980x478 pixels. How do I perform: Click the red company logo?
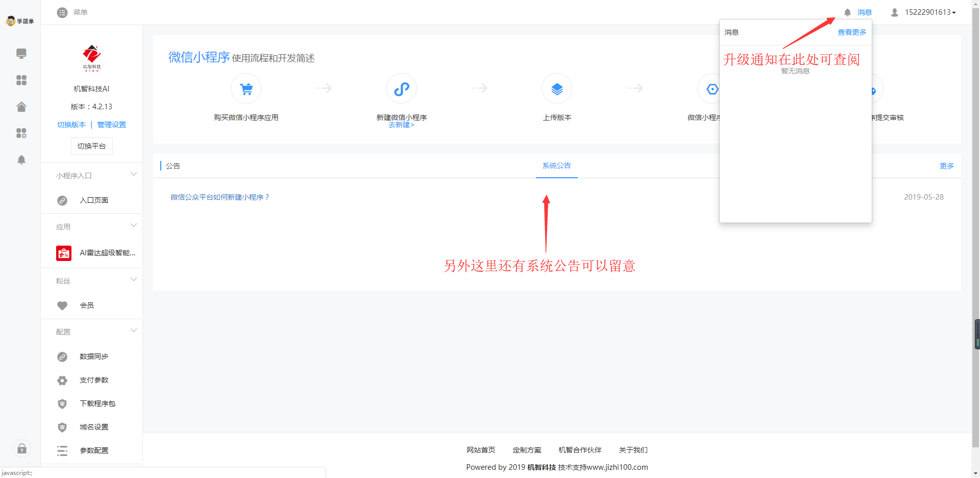coord(92,58)
